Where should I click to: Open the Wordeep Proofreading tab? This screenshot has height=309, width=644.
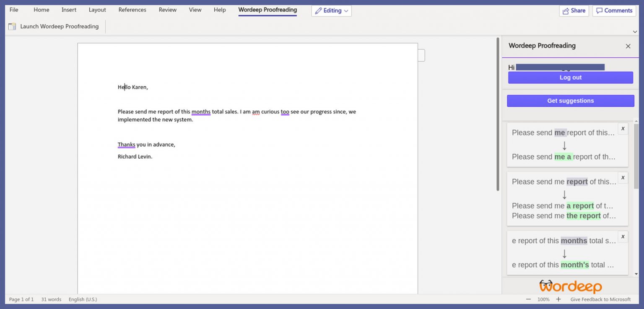point(267,10)
